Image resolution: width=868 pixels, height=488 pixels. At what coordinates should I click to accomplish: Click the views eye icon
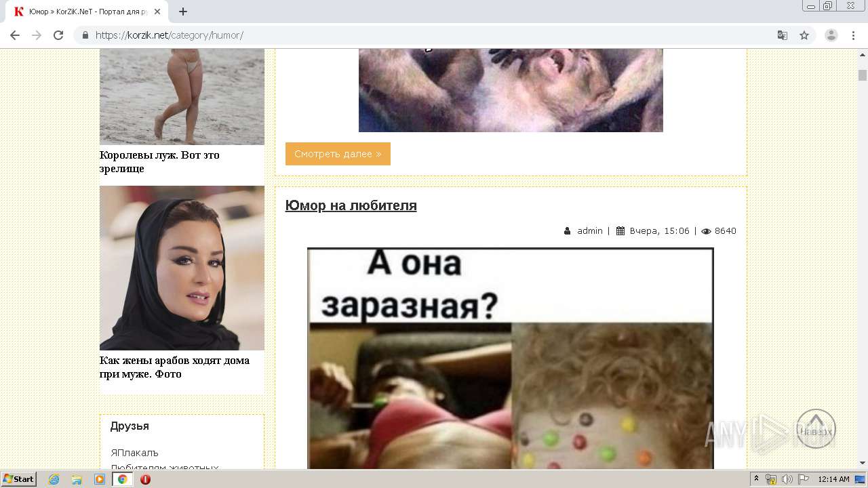coord(706,231)
